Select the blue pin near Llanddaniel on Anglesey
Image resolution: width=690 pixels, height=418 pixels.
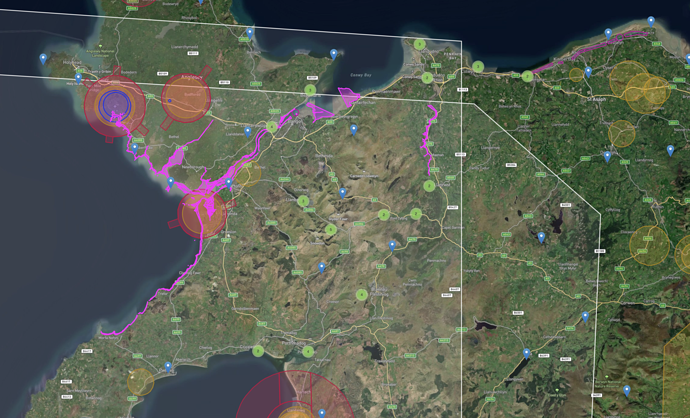click(248, 132)
